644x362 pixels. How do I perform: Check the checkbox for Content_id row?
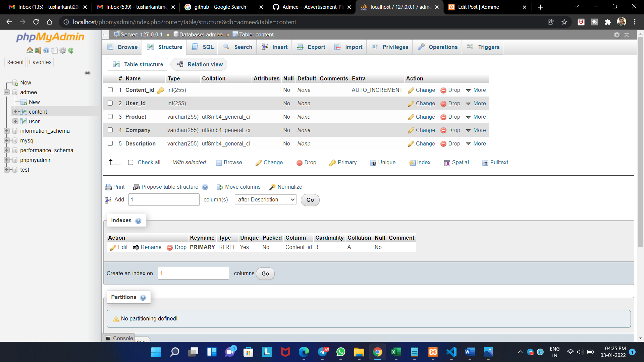110,90
